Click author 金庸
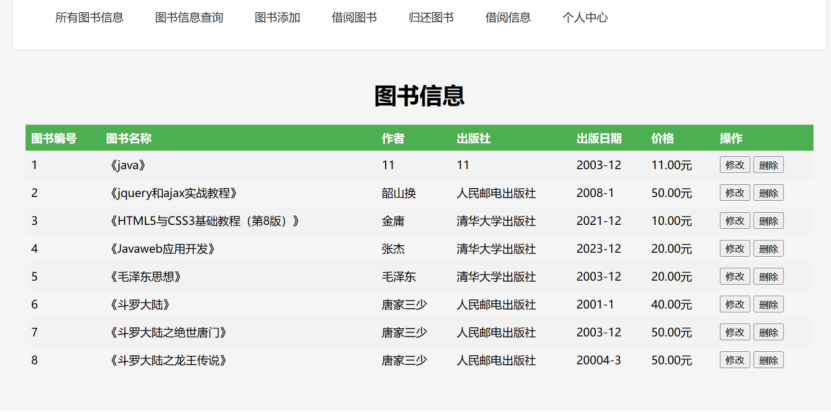This screenshot has width=831, height=412. [393, 221]
